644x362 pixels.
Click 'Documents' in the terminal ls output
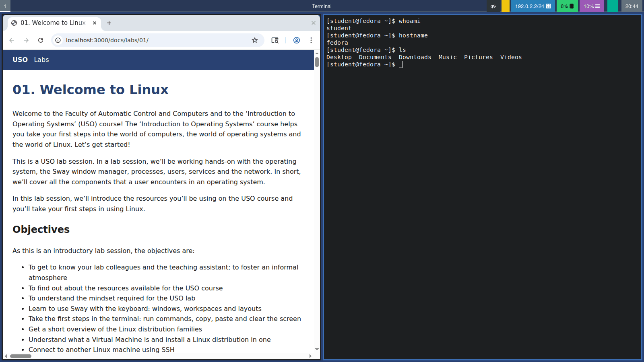pos(375,57)
